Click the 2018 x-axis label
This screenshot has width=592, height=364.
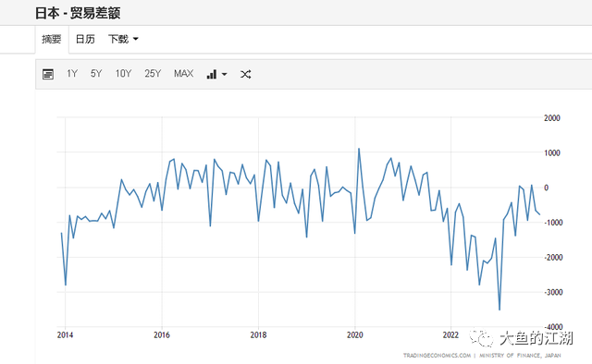tap(258, 335)
